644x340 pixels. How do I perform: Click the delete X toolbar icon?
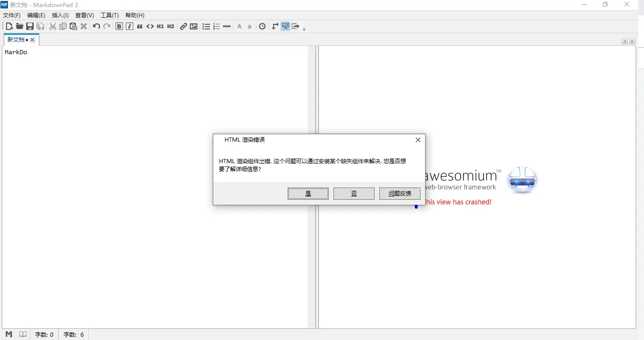(x=84, y=26)
